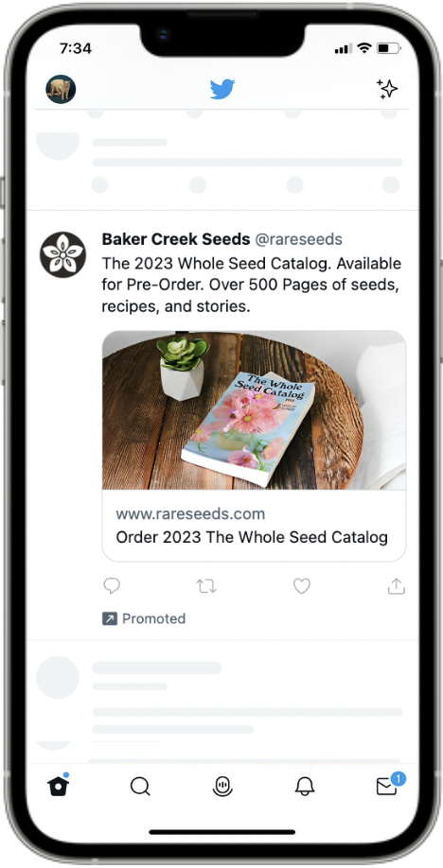Share the promoted tweet
The image size is (443, 868).
click(396, 585)
